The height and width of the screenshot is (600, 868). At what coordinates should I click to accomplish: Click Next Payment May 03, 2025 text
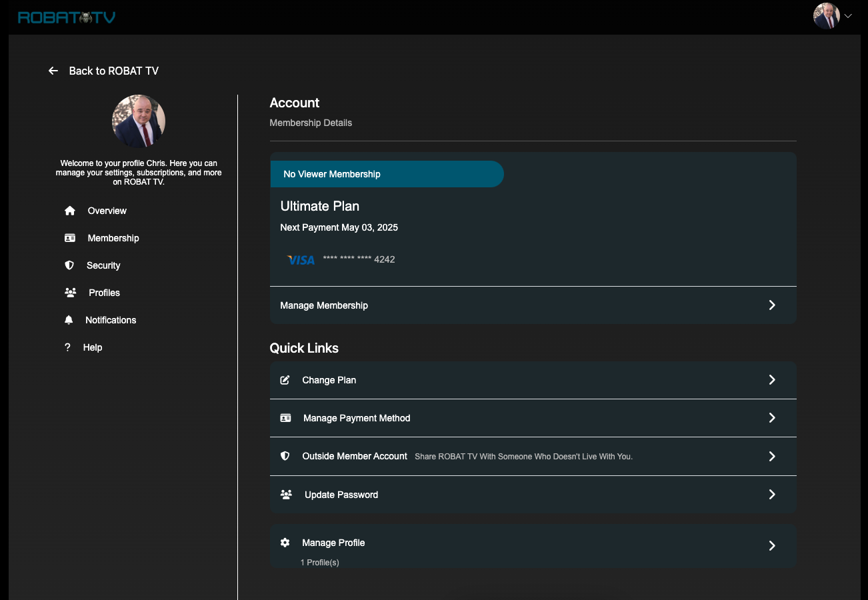[x=339, y=227]
